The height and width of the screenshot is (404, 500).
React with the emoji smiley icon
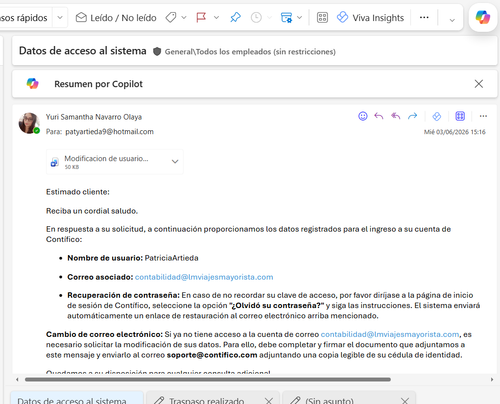363,116
